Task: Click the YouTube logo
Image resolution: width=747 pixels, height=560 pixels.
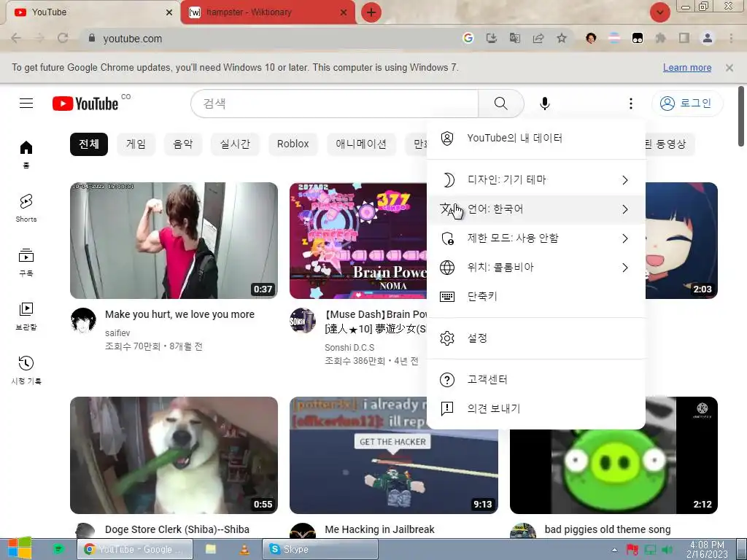Action: tap(85, 104)
